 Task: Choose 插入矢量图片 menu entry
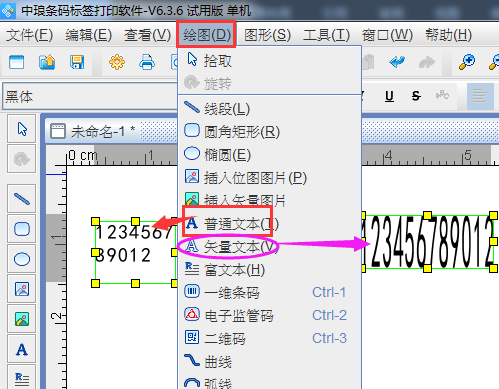point(270,200)
